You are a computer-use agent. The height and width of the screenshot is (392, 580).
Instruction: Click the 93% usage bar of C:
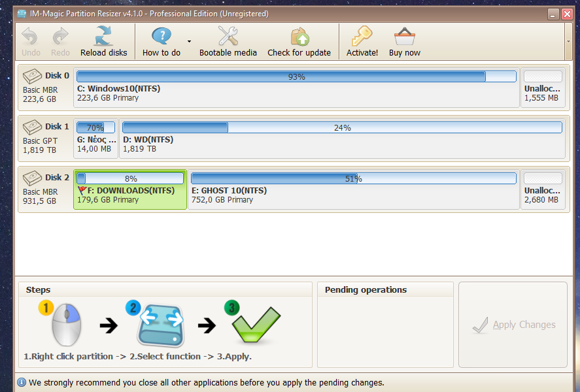pos(296,76)
